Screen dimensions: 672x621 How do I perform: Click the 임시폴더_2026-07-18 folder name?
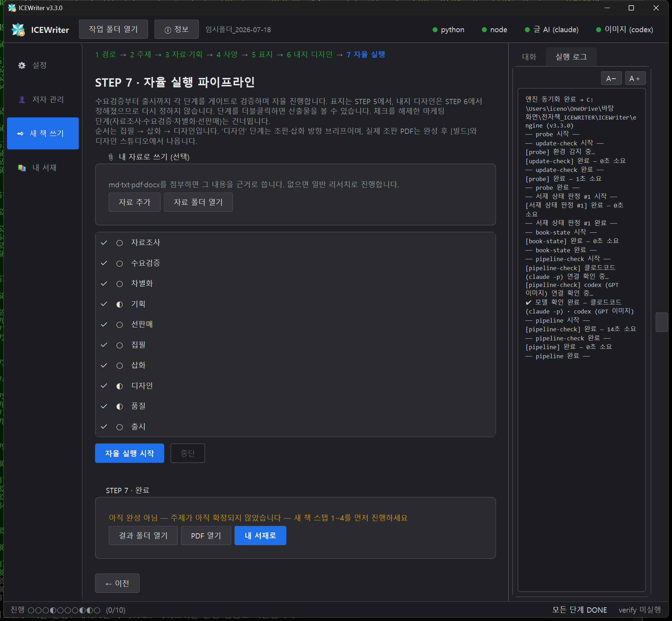(238, 30)
